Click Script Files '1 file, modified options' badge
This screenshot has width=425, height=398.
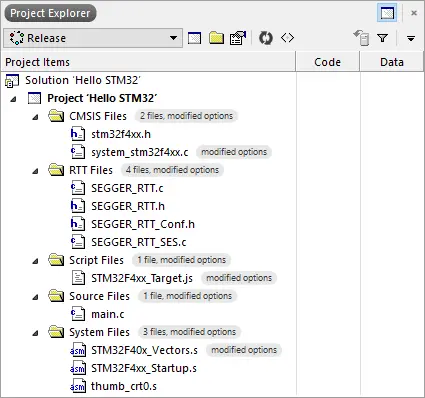[x=182, y=260]
